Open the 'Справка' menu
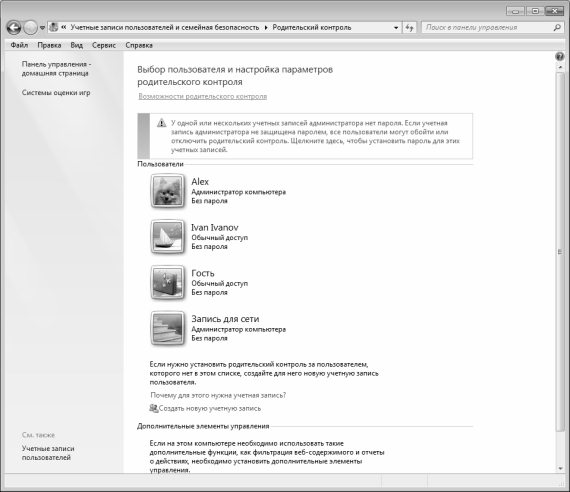 tap(139, 45)
